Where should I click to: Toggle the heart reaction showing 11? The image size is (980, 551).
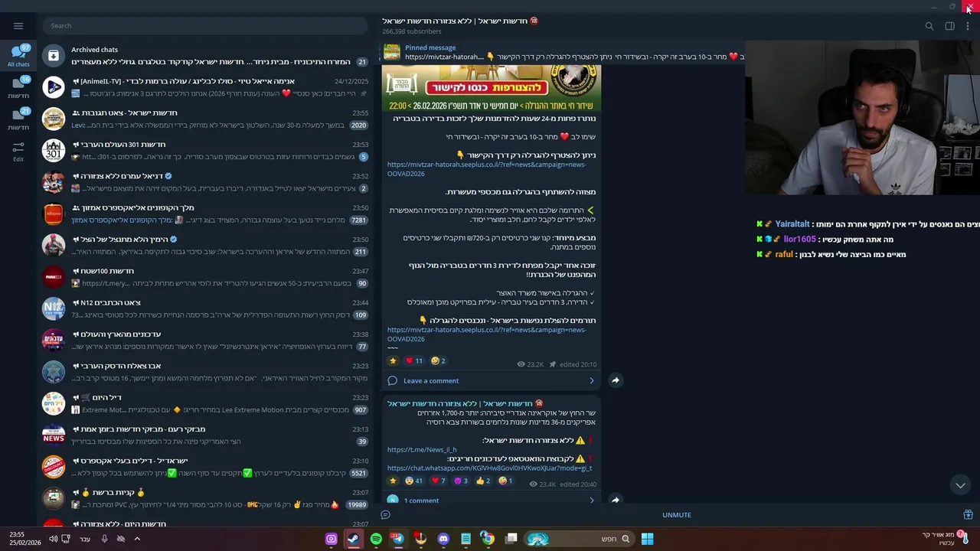(x=414, y=361)
